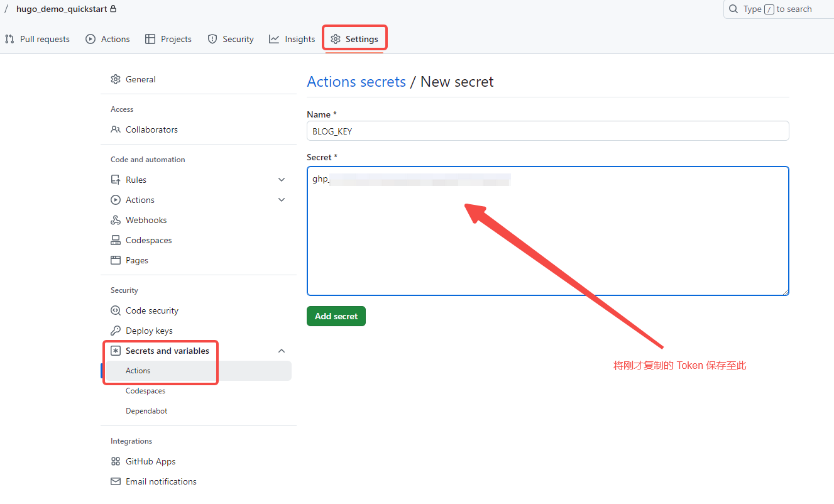Screen dimensions: 834x504
Task: Open Collaborators settings
Action: coord(199,129)
